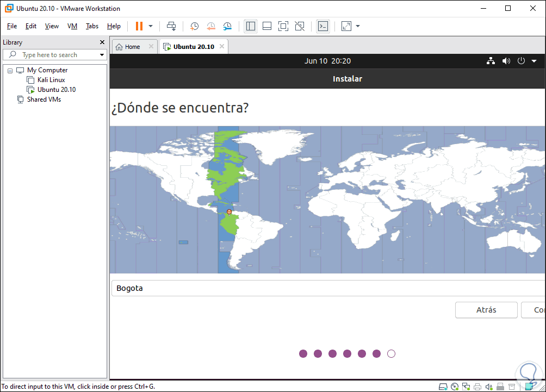Image resolution: width=546 pixels, height=392 pixels.
Task: Open the power options dropdown next to pause
Action: point(151,26)
